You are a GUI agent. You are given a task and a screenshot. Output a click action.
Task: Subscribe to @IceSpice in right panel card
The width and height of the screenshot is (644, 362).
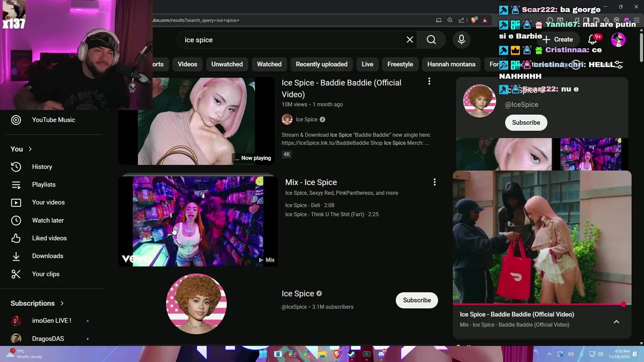[526, 123]
